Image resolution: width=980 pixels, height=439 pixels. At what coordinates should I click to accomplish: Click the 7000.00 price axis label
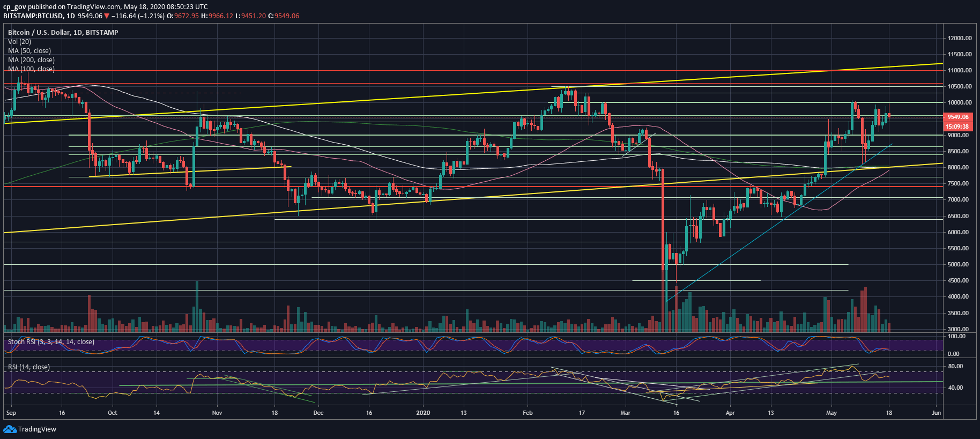point(958,199)
